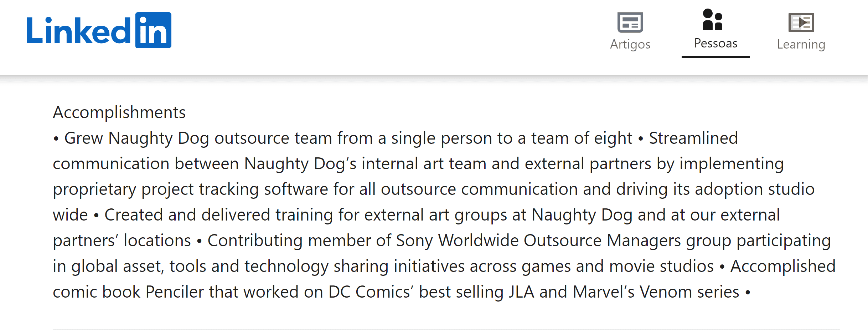The image size is (868, 334).
Task: Click the word 'Streamlined' in the description
Action: 693,138
